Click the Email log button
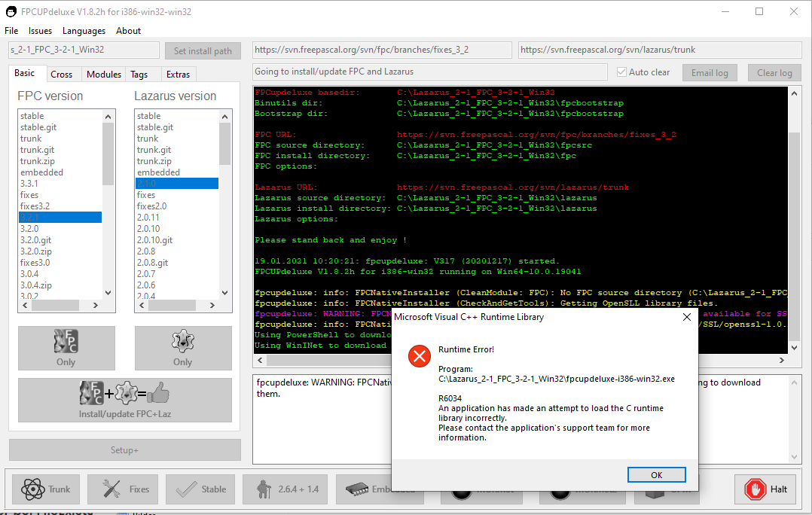This screenshot has width=812, height=515. tap(710, 73)
